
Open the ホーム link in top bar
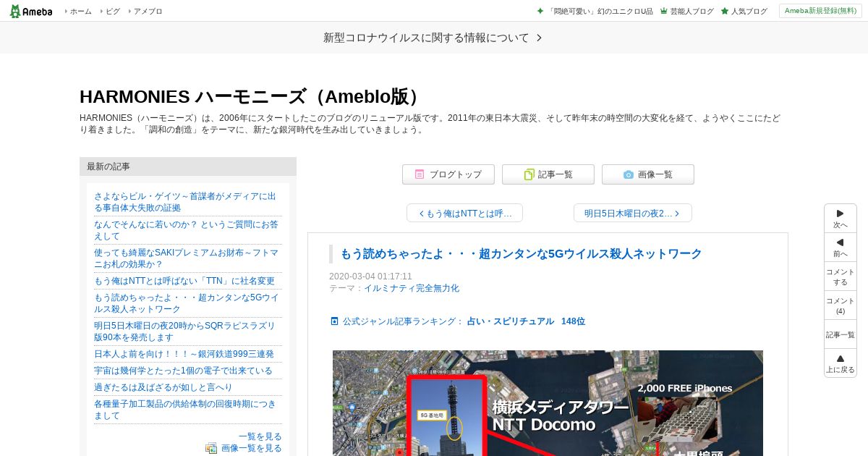(80, 12)
